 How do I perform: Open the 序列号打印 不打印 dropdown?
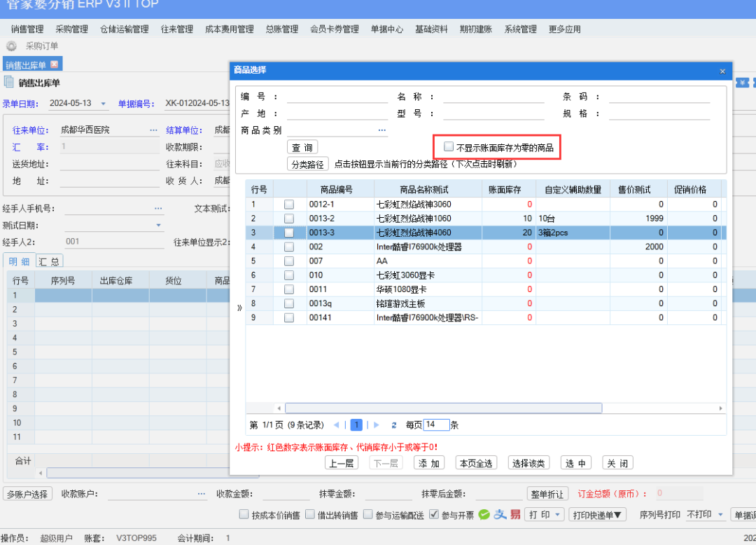coord(720,515)
